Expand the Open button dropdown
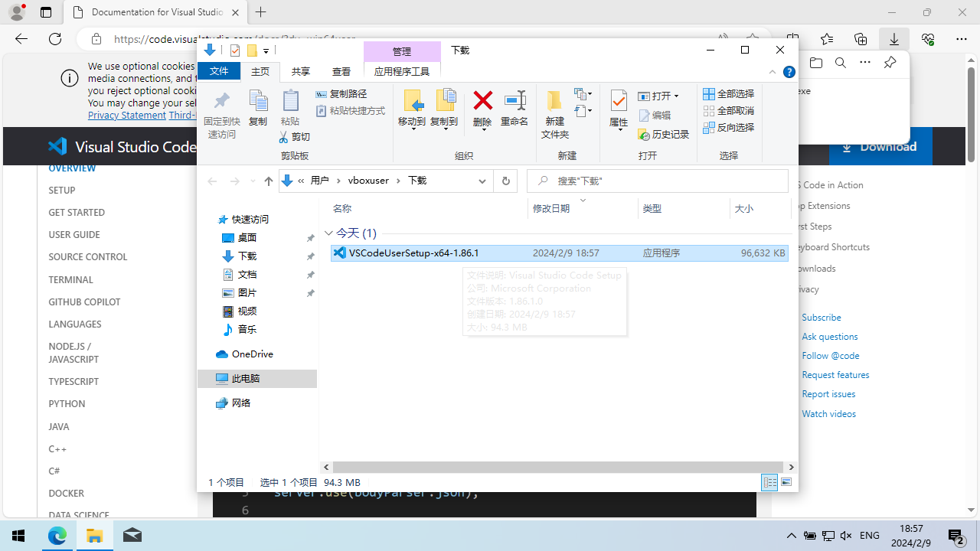This screenshot has width=980, height=551. (x=677, y=96)
